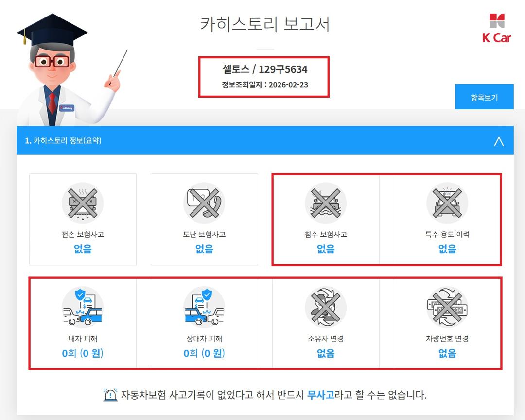Click the 소유자 변경 owner swap icon
Viewport: 525px width, 420px height.
(326, 307)
